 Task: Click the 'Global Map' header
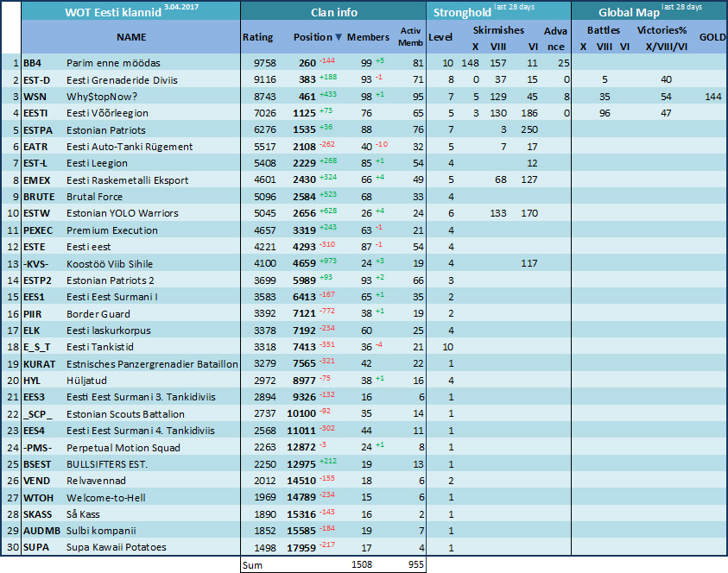[x=629, y=13]
